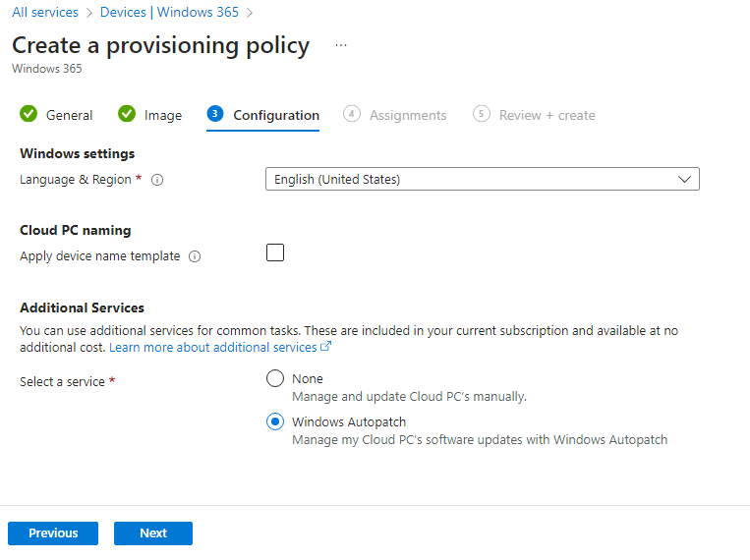The height and width of the screenshot is (560, 750).
Task: Enable Apply device name template checkbox
Action: (x=275, y=252)
